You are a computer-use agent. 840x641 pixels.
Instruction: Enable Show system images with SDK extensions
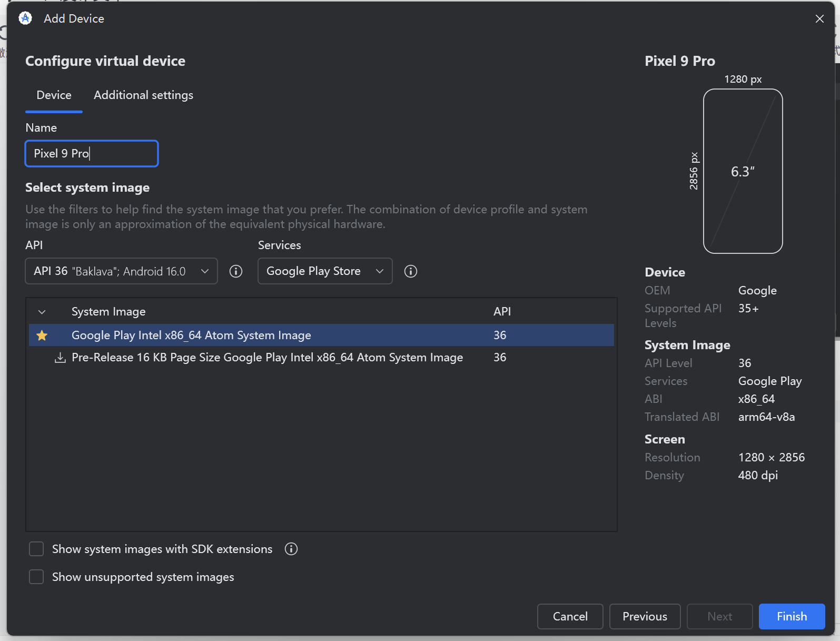click(x=36, y=549)
